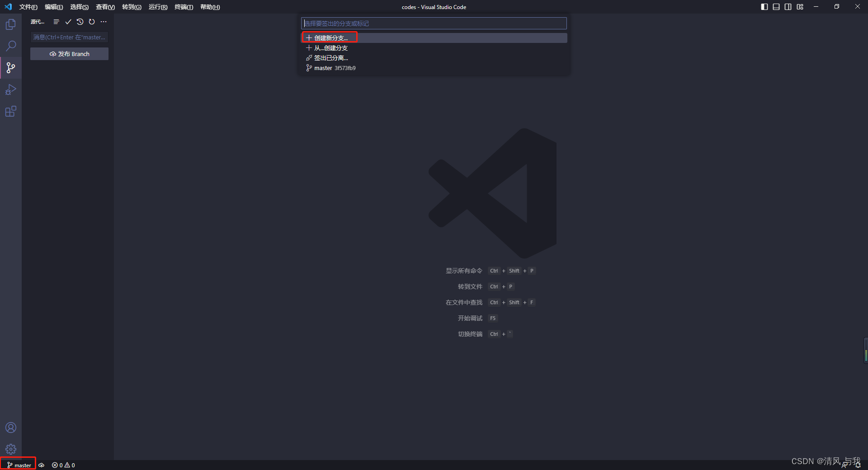The width and height of the screenshot is (868, 470).
Task: Click the F5 key label
Action: tap(493, 318)
